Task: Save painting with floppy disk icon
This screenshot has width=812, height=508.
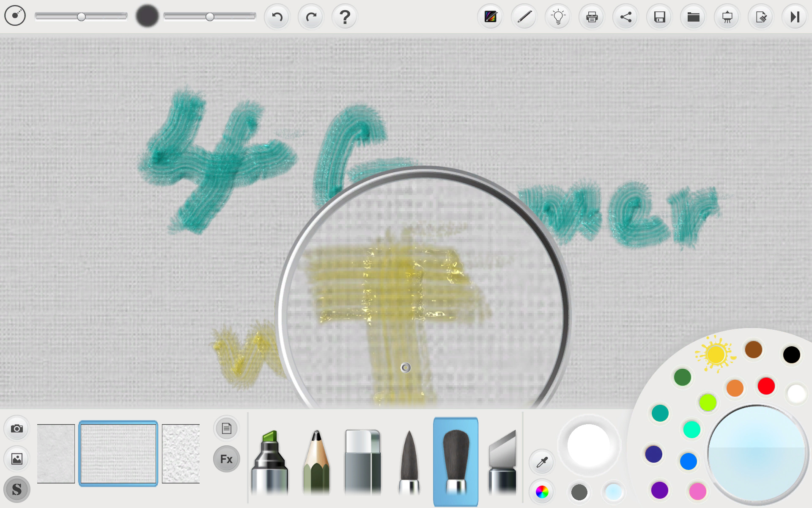Action: coord(659,17)
